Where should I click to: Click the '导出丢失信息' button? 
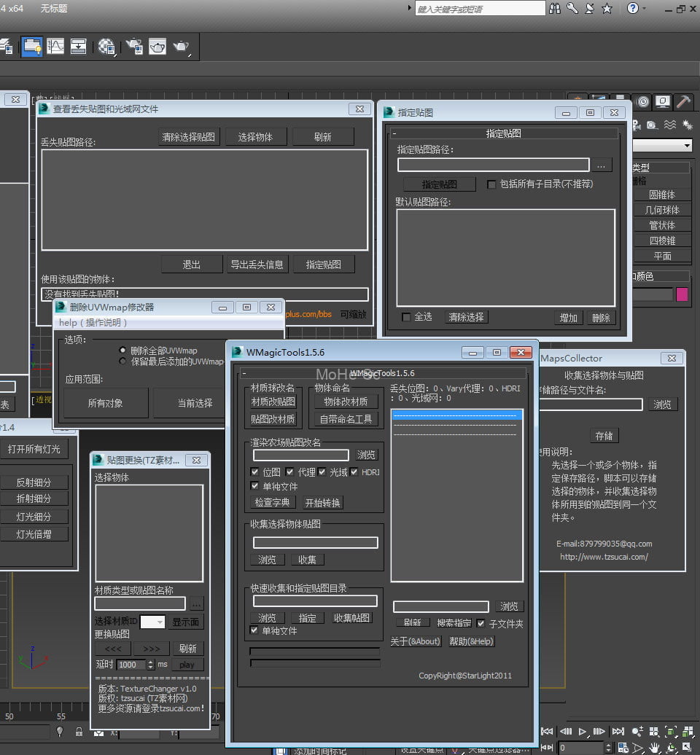point(257,265)
